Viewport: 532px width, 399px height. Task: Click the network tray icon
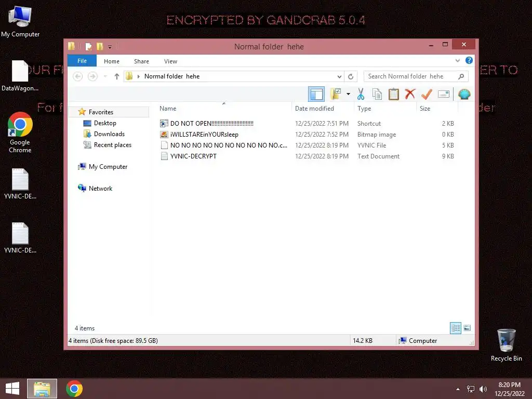[471, 389]
